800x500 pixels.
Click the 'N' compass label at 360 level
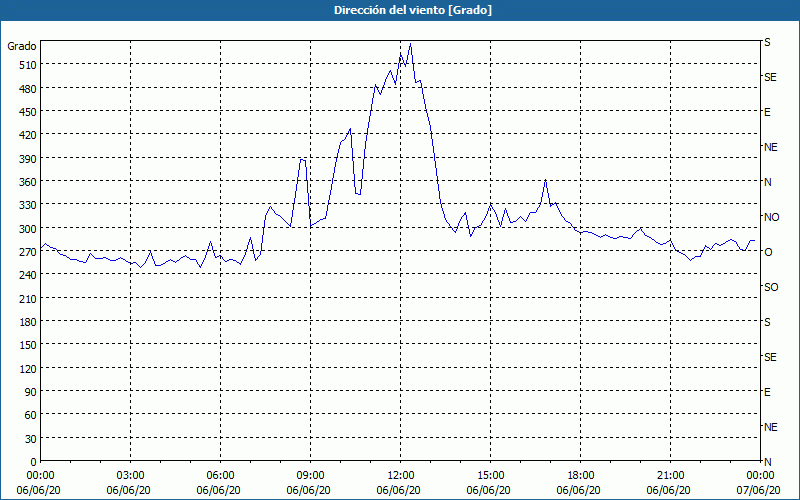click(767, 182)
